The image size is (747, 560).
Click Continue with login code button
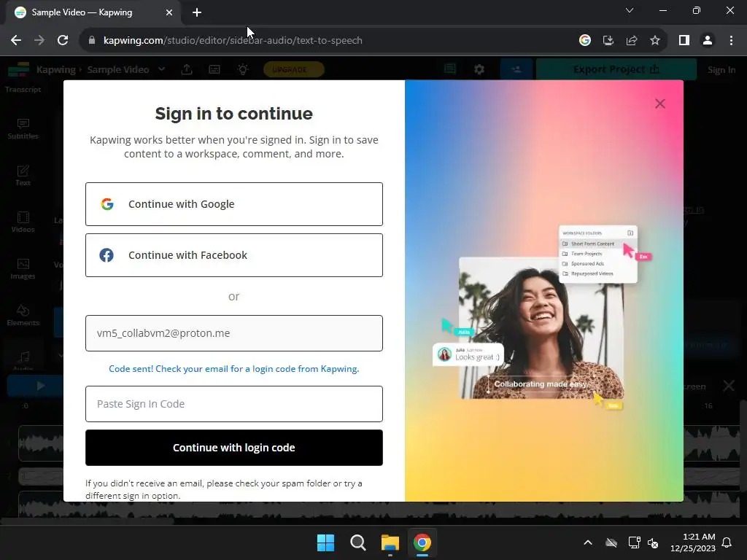tap(234, 448)
